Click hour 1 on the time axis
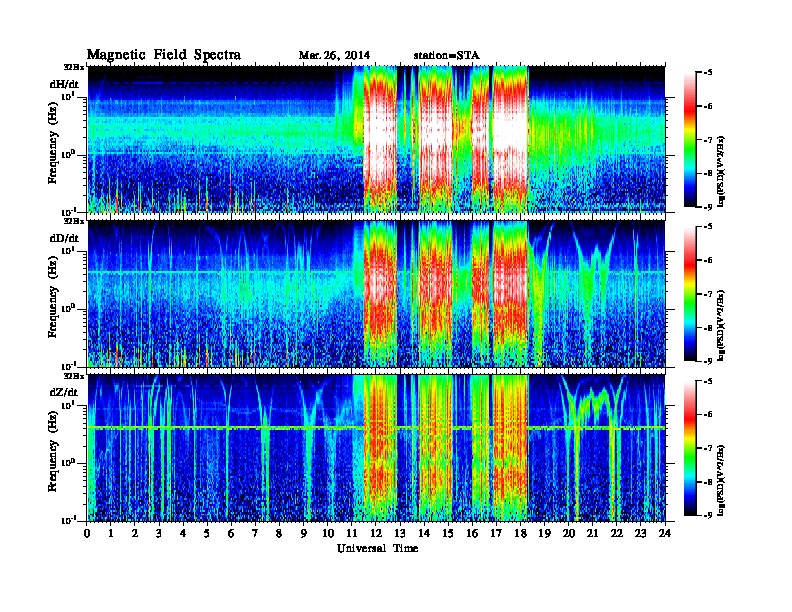This screenshot has height=612, width=792. click(111, 534)
